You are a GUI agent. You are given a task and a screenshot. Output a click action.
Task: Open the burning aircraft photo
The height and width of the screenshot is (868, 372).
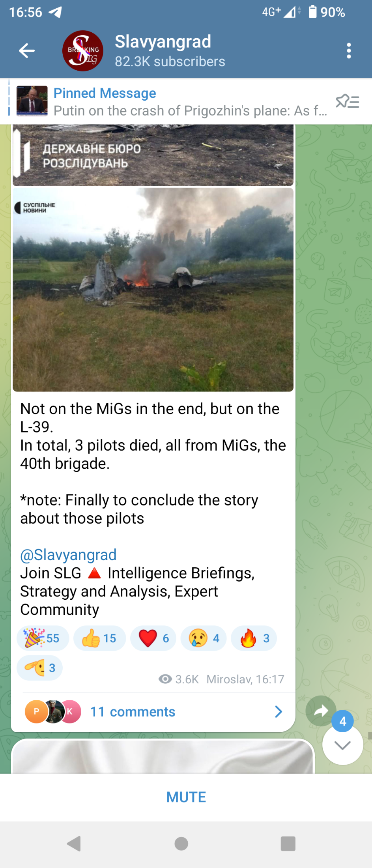pos(153,290)
